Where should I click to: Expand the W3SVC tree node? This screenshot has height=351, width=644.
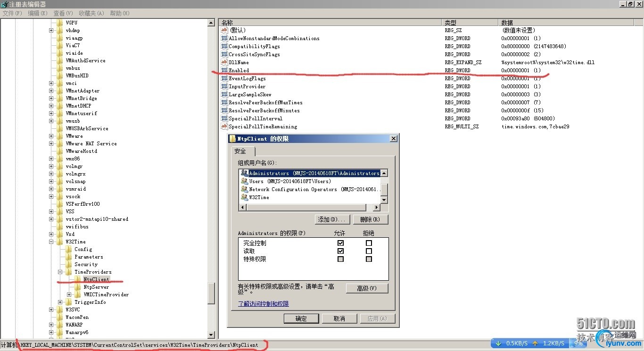(x=51, y=309)
